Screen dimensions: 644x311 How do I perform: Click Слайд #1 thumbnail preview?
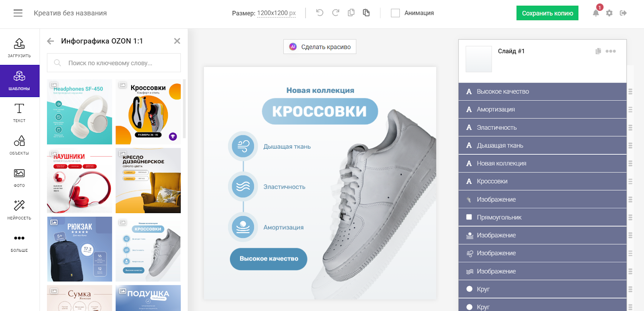[x=479, y=59]
